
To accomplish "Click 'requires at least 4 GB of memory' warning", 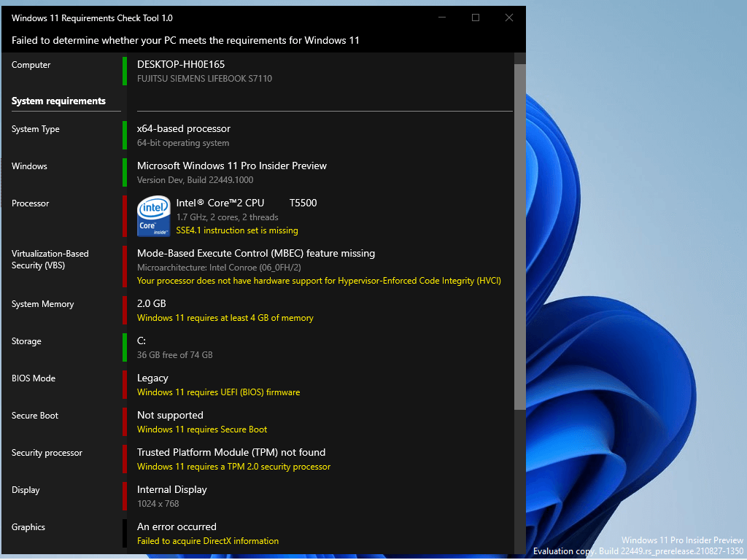I will pyautogui.click(x=225, y=318).
